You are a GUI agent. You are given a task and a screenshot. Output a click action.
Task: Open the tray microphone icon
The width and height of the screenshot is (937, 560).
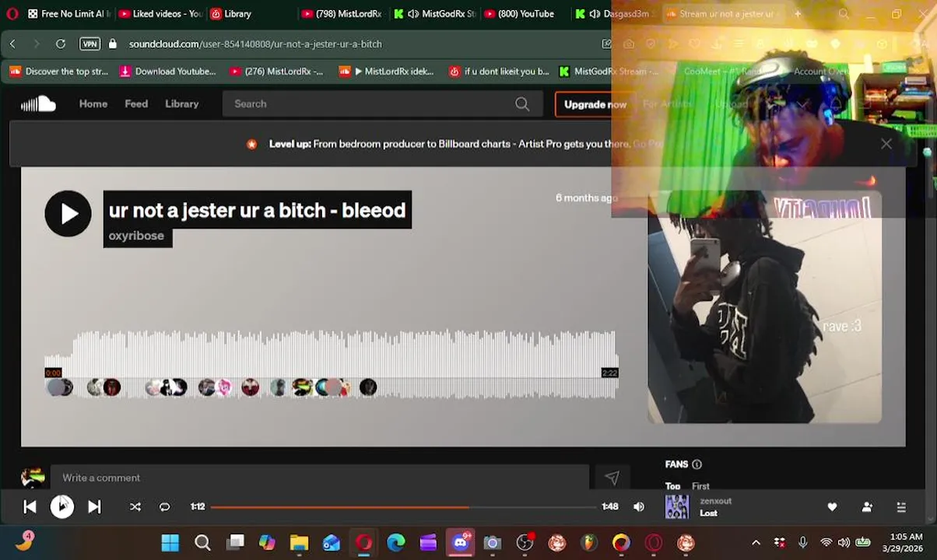tap(803, 542)
